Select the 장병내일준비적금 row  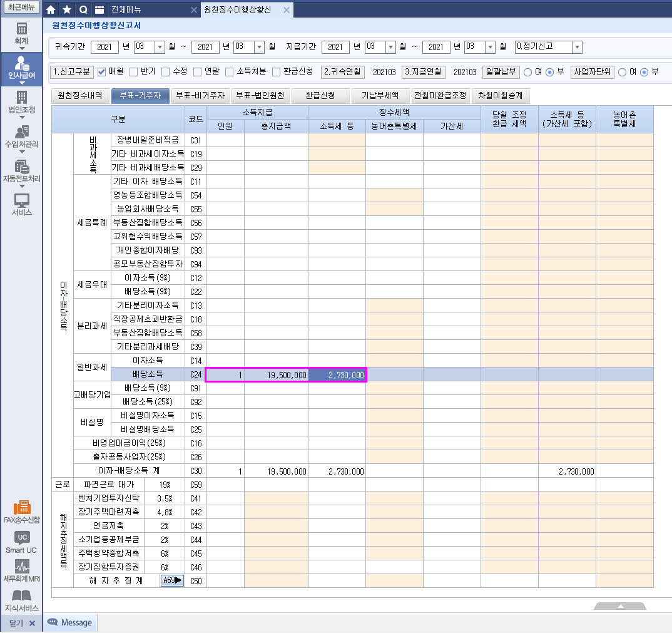(x=148, y=140)
